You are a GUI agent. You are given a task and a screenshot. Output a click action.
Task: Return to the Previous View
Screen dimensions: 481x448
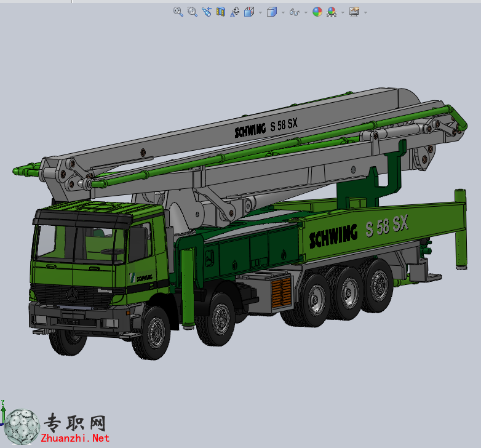(x=207, y=12)
